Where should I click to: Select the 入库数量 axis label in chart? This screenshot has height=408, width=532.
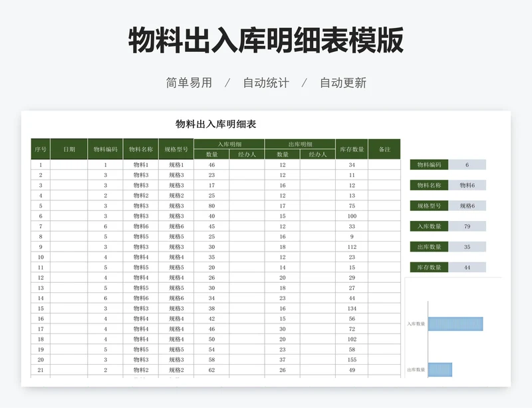416,323
